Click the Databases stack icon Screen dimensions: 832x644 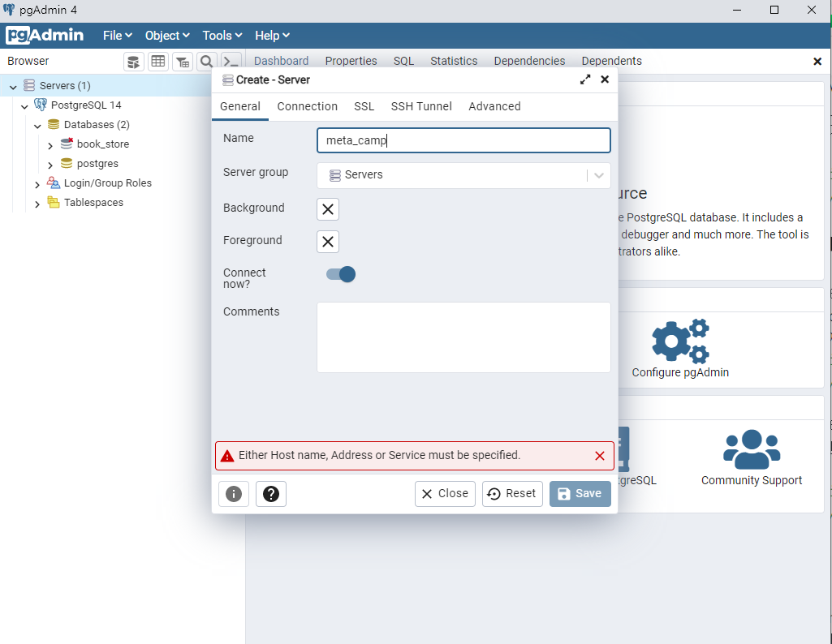point(54,125)
